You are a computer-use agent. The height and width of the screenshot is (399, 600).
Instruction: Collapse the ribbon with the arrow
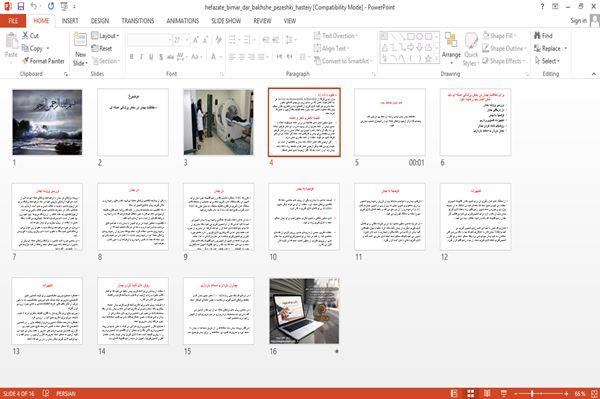tap(594, 74)
